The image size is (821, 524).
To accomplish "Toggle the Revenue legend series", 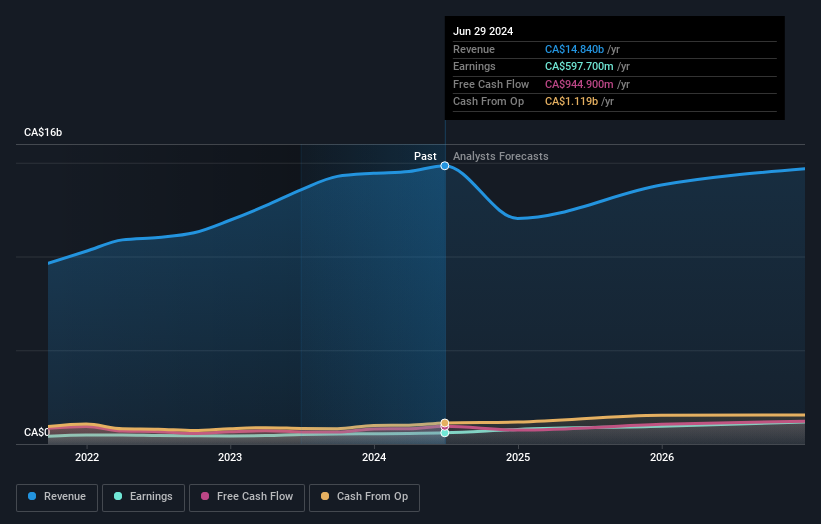I will [x=57, y=497].
